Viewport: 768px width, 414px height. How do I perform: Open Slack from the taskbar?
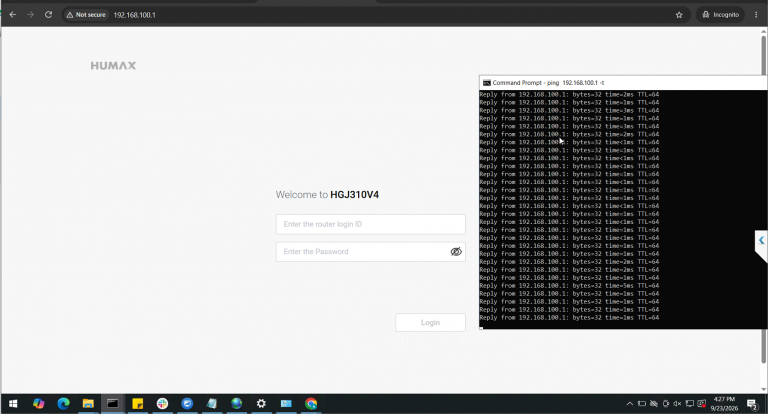pyautogui.click(x=162, y=404)
